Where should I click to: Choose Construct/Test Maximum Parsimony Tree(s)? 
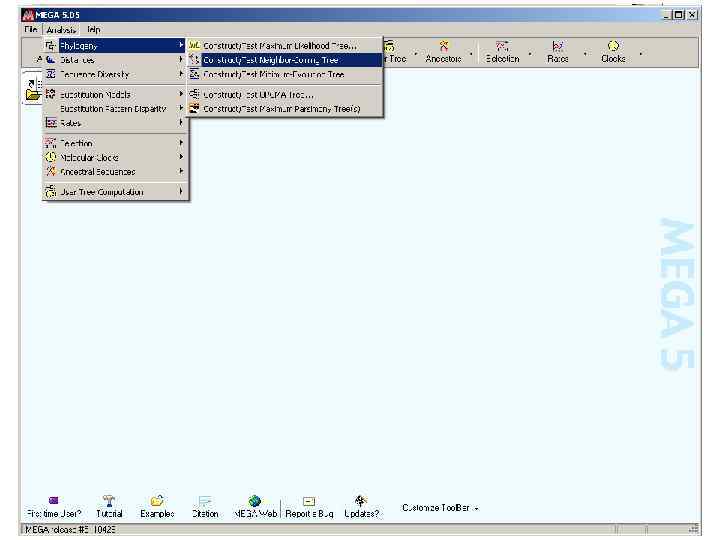(285, 109)
